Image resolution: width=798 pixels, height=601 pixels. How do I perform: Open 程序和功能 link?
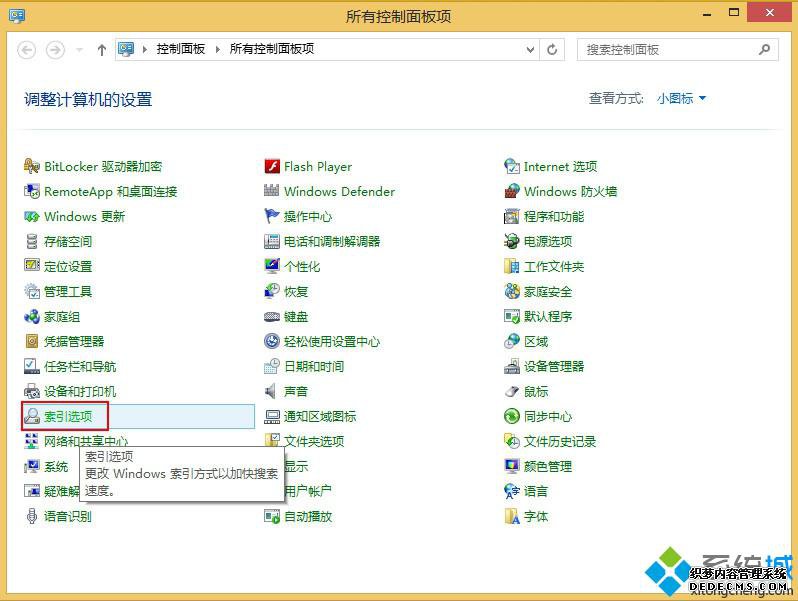[x=554, y=216]
